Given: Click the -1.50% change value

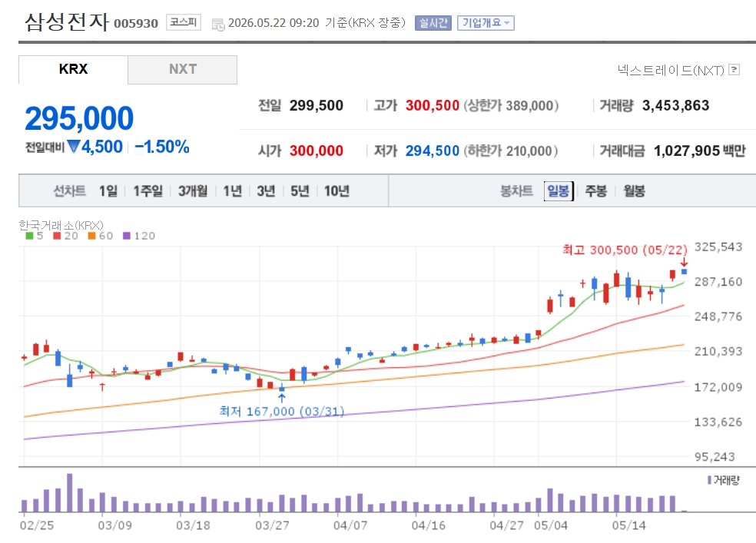Looking at the screenshot, I should pos(162,147).
